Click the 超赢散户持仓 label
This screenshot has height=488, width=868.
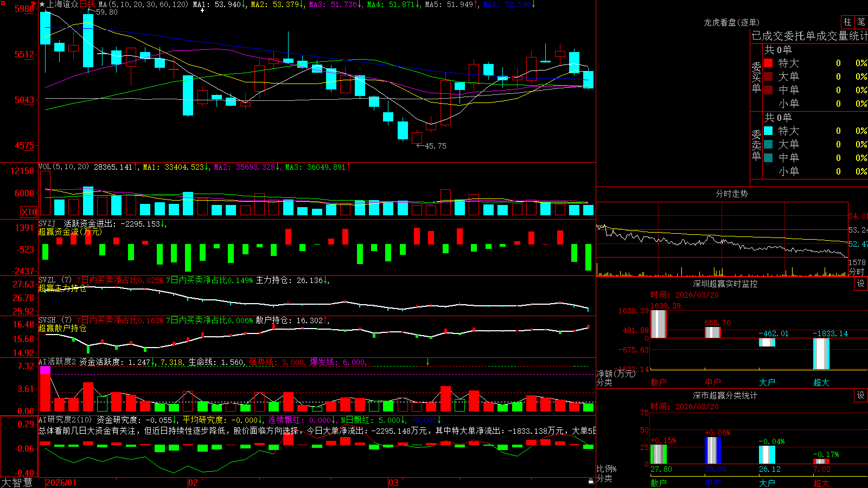(x=62, y=328)
